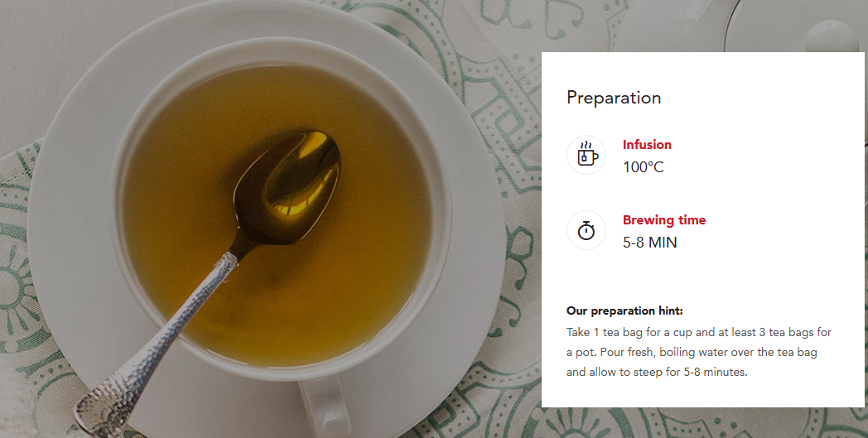868x438 pixels.
Task: Select the Preparation heading
Action: (x=614, y=98)
